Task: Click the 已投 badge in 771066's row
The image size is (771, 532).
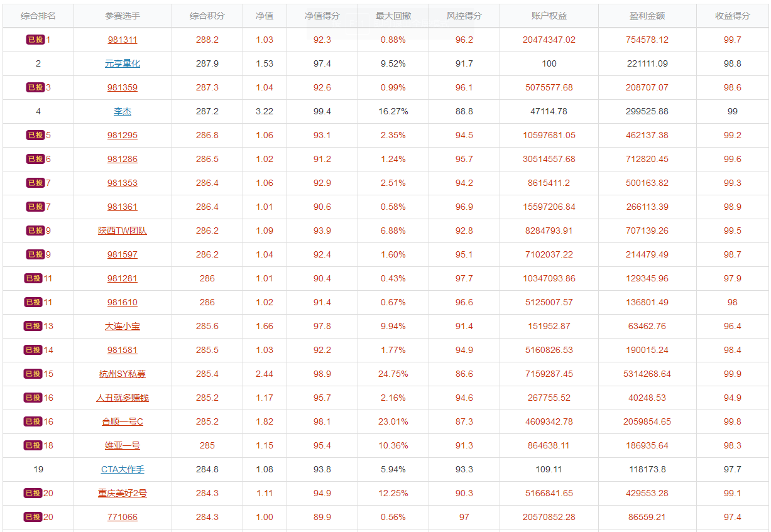Action: (33, 517)
